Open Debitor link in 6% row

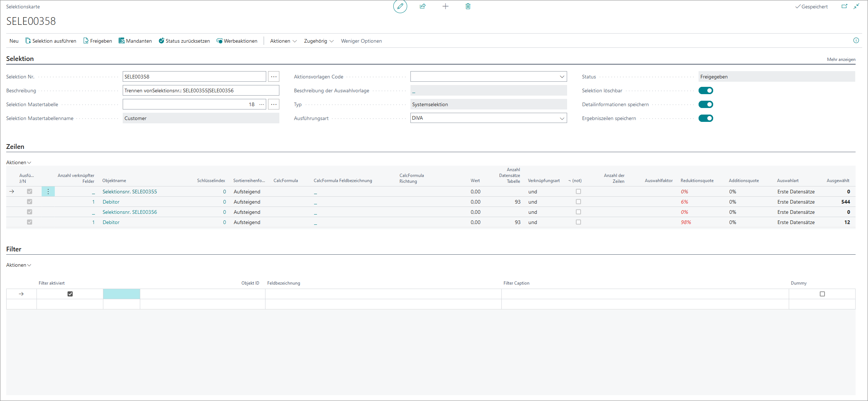(111, 202)
